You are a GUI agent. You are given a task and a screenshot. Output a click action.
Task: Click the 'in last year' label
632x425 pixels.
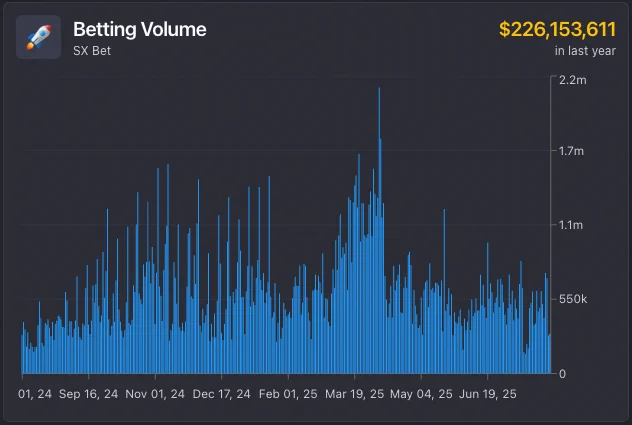point(585,51)
